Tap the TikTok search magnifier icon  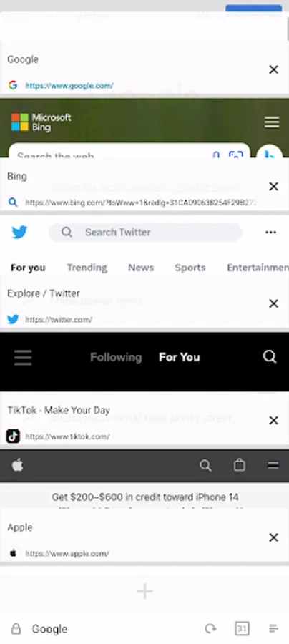point(270,357)
